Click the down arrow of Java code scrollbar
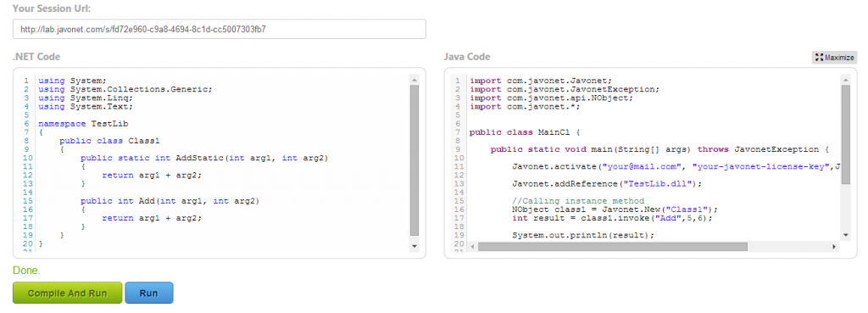 (x=845, y=236)
